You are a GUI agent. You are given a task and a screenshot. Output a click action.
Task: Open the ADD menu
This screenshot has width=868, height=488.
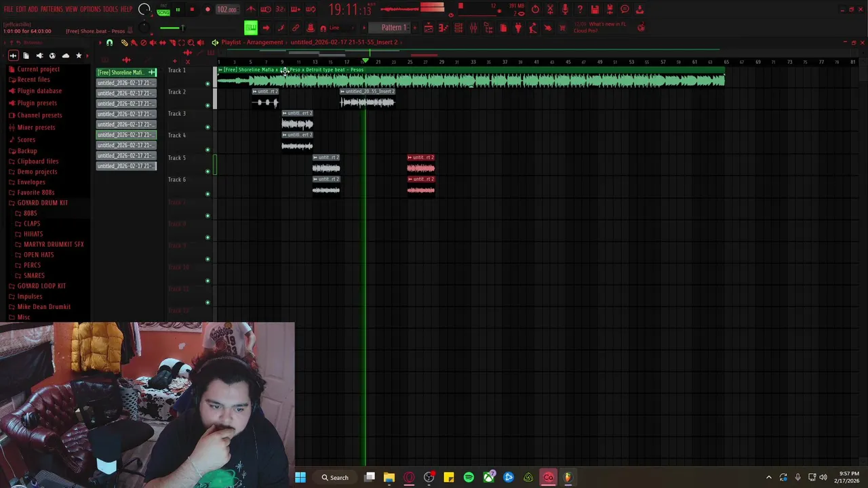pyautogui.click(x=33, y=9)
